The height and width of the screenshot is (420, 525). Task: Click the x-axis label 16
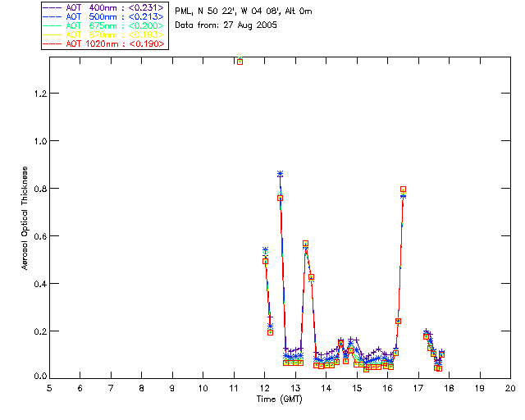[x=387, y=388]
